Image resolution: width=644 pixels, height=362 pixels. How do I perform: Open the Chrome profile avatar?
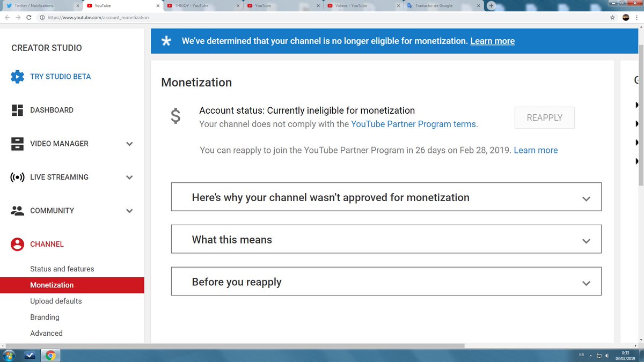(625, 17)
